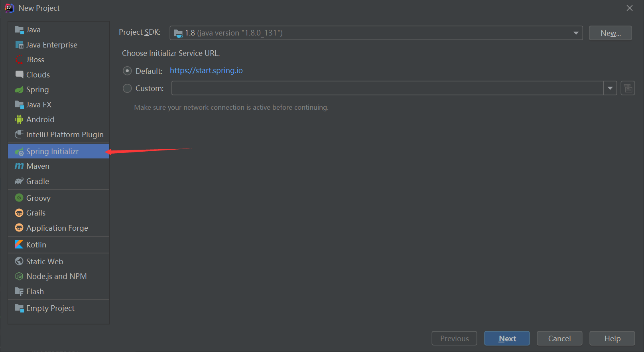Select Gradle project type label
The image size is (644, 352).
pos(38,181)
